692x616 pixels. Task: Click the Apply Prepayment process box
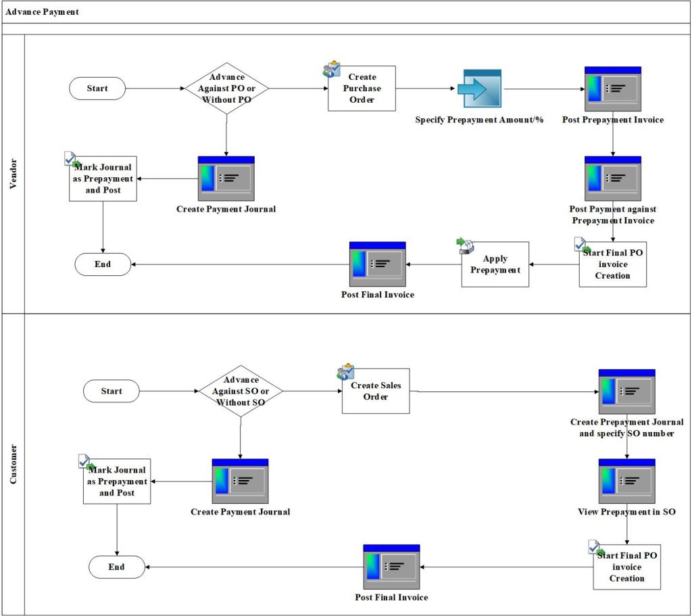(x=495, y=264)
